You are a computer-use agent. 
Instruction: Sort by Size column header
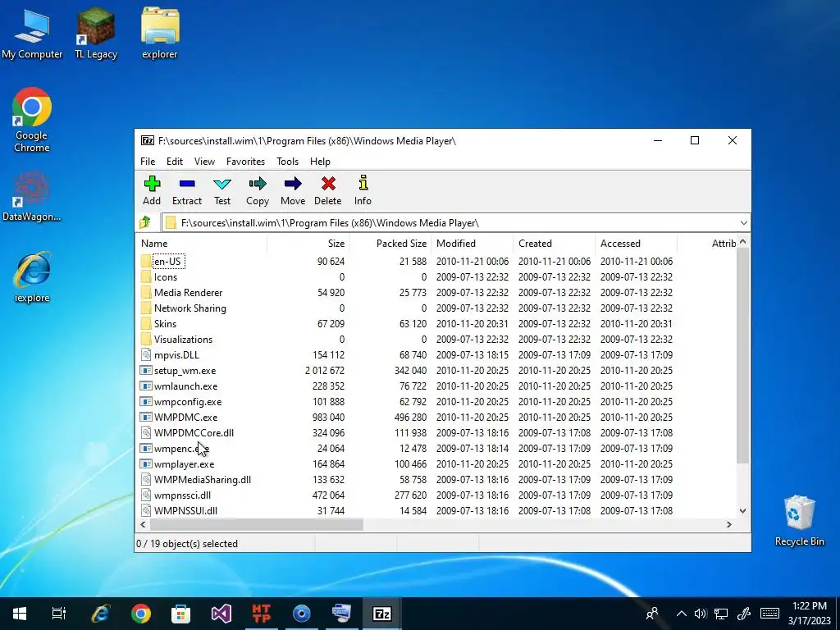[308, 243]
